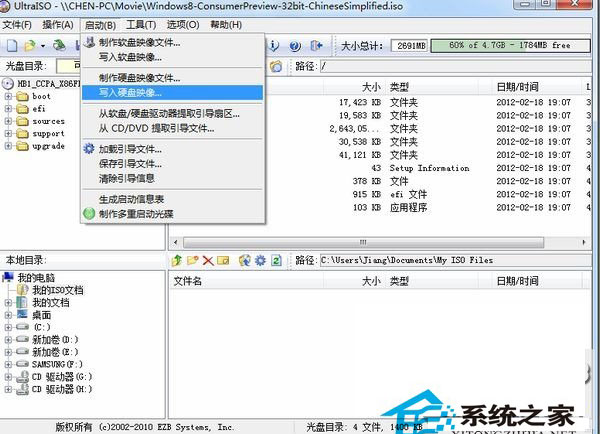Click the scrollbar left arrow in image list
600x434 pixels.
coord(176,242)
